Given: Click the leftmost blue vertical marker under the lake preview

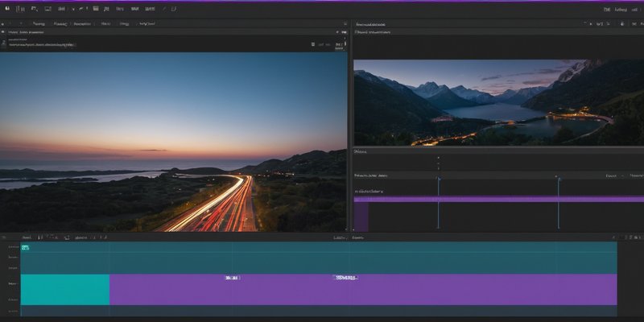Looking at the screenshot, I should [439, 203].
